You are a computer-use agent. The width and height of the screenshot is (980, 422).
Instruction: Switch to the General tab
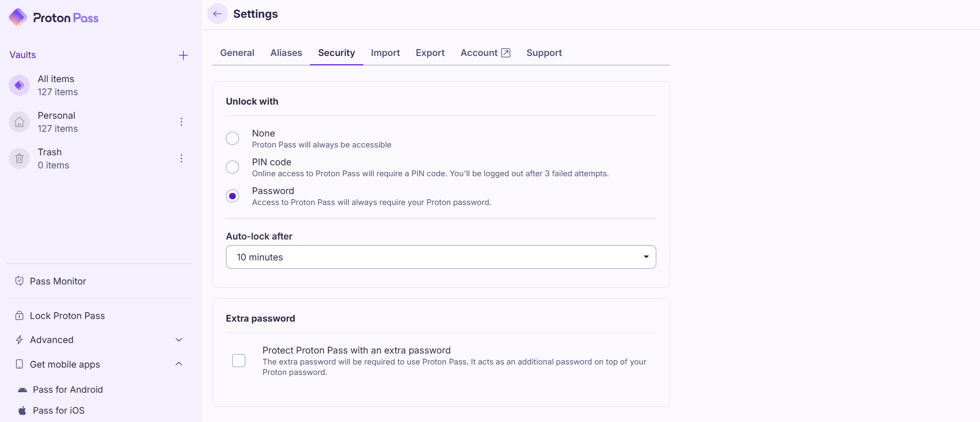(x=237, y=53)
